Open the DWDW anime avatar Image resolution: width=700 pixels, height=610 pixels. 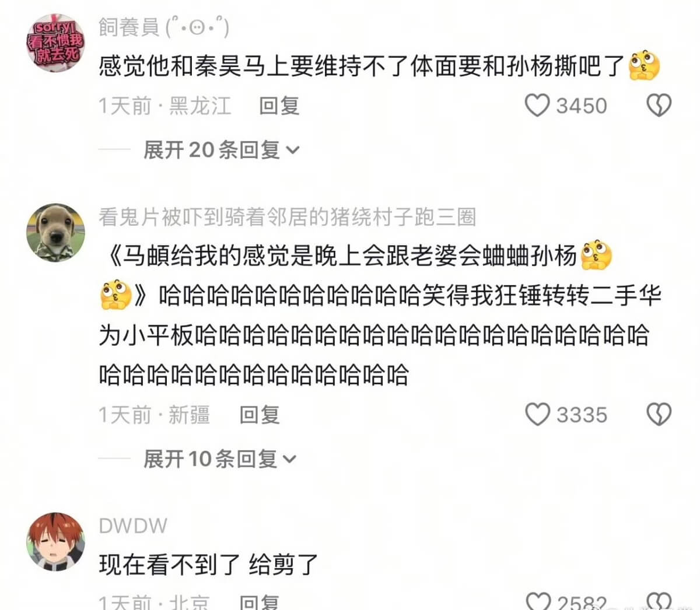pos(56,542)
